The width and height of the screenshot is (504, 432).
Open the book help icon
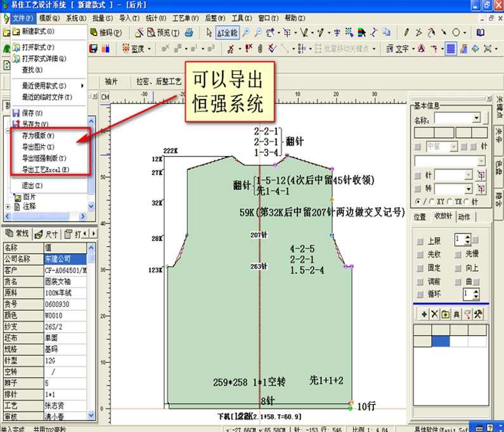point(480,32)
